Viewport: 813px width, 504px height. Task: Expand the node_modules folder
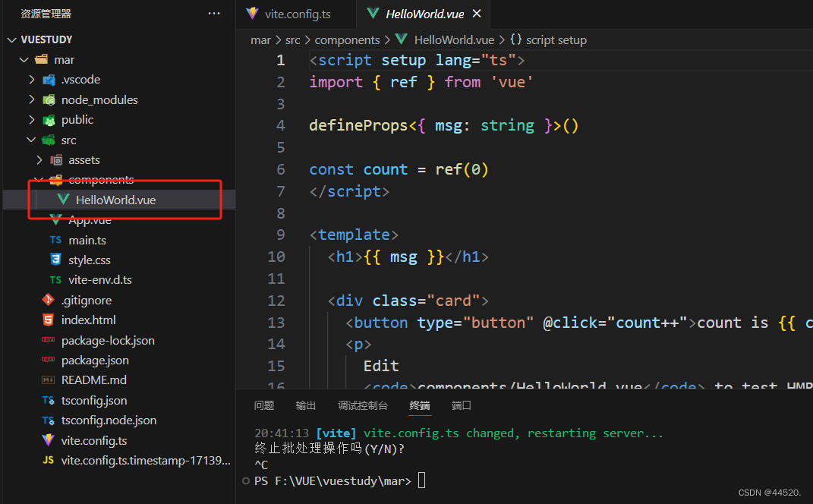(x=30, y=99)
